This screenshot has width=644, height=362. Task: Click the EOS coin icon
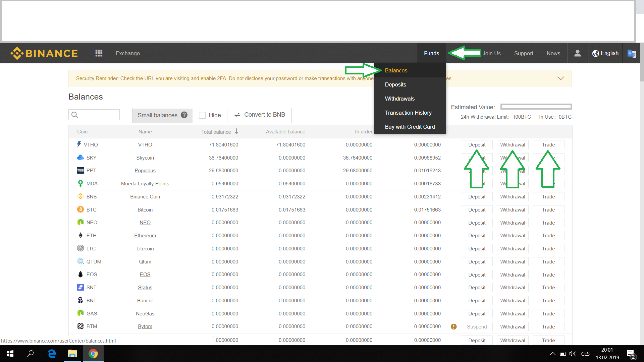point(80,274)
